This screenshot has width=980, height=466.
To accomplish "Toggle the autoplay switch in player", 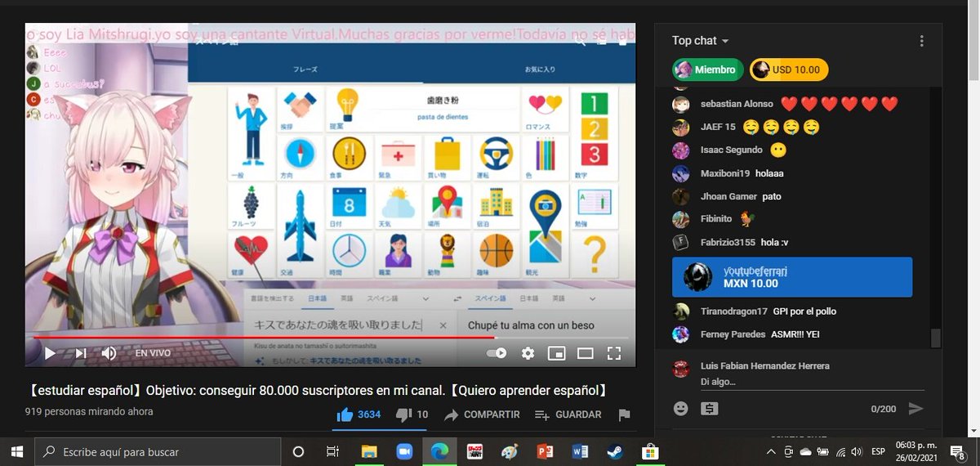I will [x=497, y=353].
